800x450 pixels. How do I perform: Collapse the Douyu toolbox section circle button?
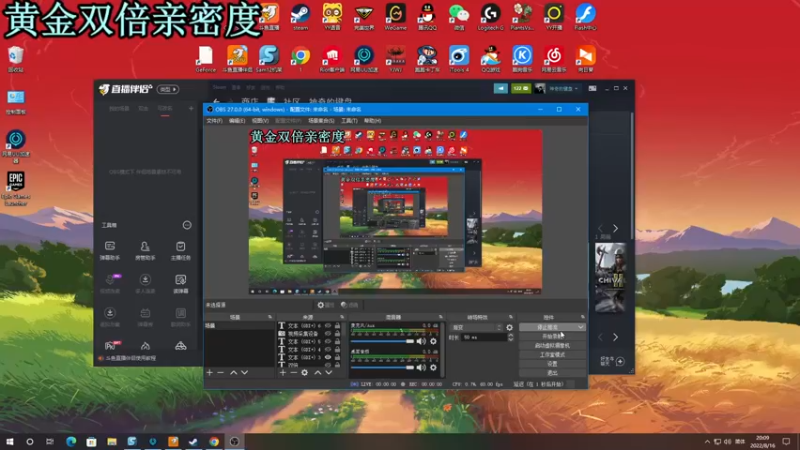pyautogui.click(x=187, y=225)
